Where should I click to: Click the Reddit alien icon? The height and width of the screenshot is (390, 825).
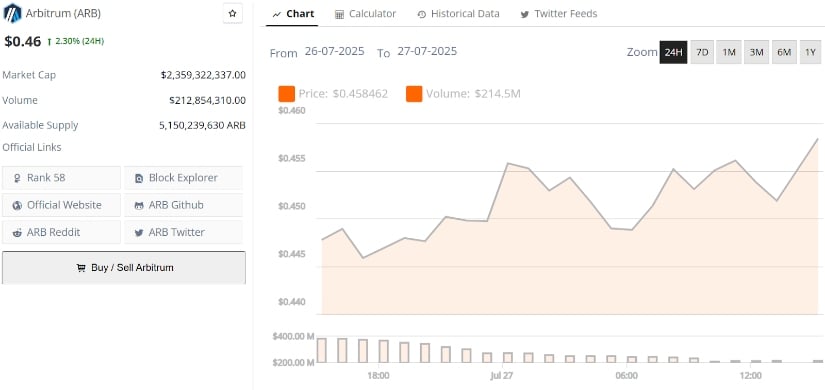[17, 233]
